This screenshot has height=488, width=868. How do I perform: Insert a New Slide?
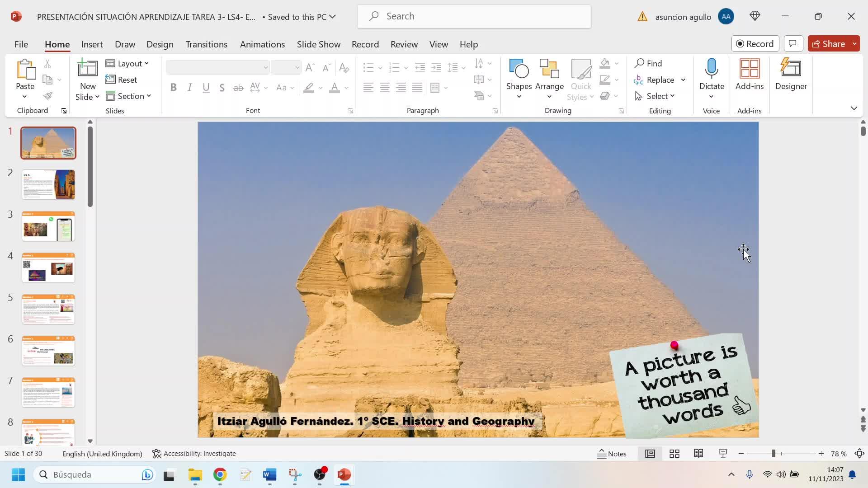pos(87,69)
